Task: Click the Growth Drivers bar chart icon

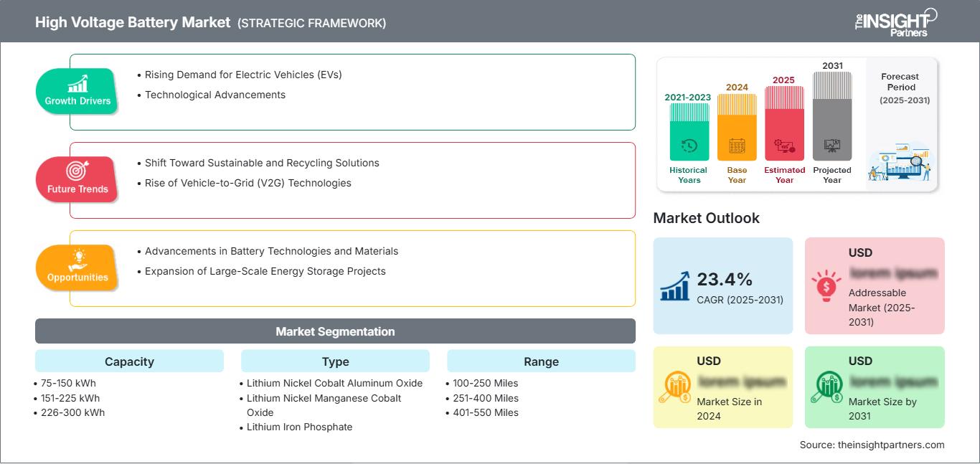Action: (77, 82)
